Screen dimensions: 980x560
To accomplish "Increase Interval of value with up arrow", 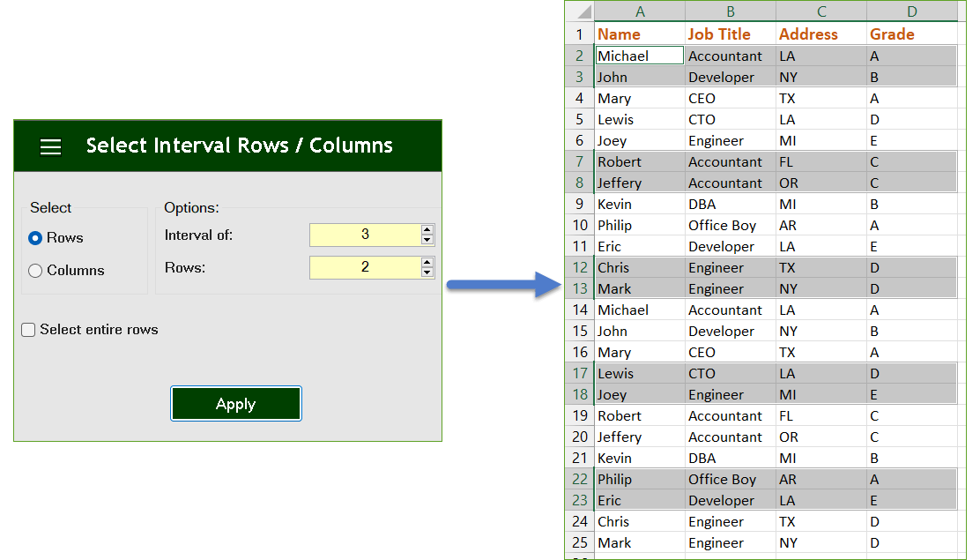I will click(427, 229).
